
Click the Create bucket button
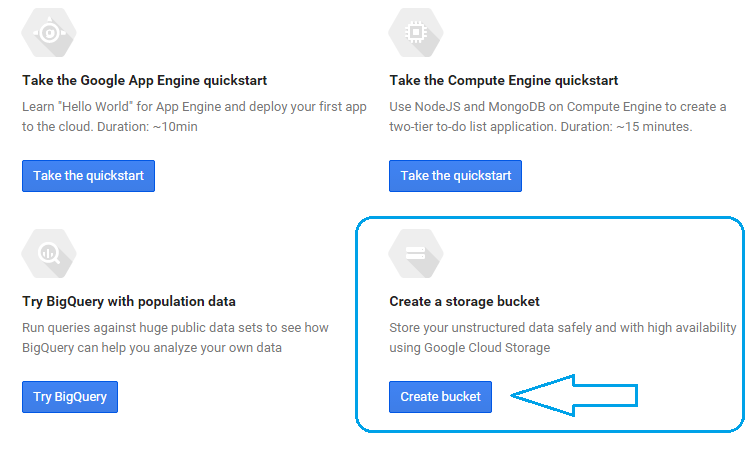(440, 397)
